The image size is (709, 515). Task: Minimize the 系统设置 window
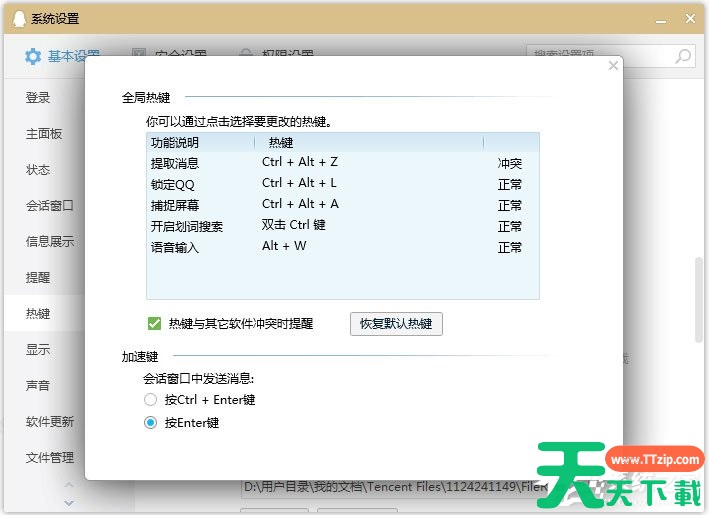(x=661, y=18)
